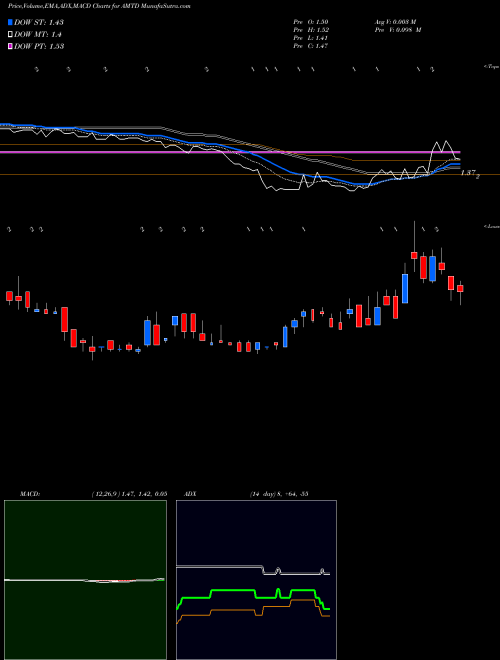Click the tall blue candlestick before the peak

coord(405,288)
